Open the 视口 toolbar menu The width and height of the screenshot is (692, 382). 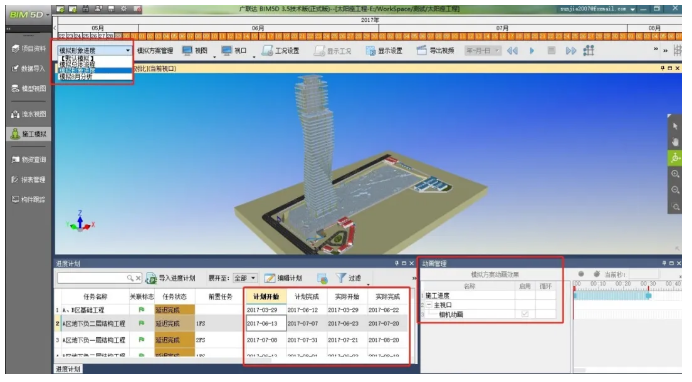(x=234, y=51)
